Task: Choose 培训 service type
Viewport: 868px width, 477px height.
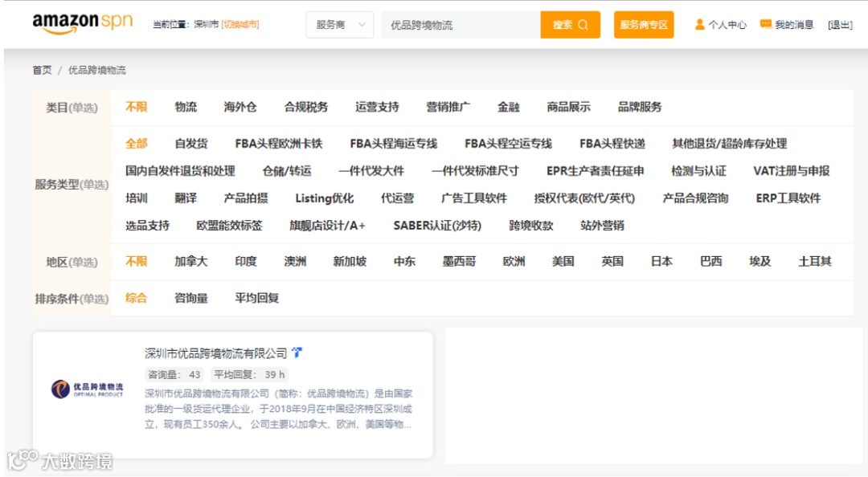Action: click(x=136, y=198)
